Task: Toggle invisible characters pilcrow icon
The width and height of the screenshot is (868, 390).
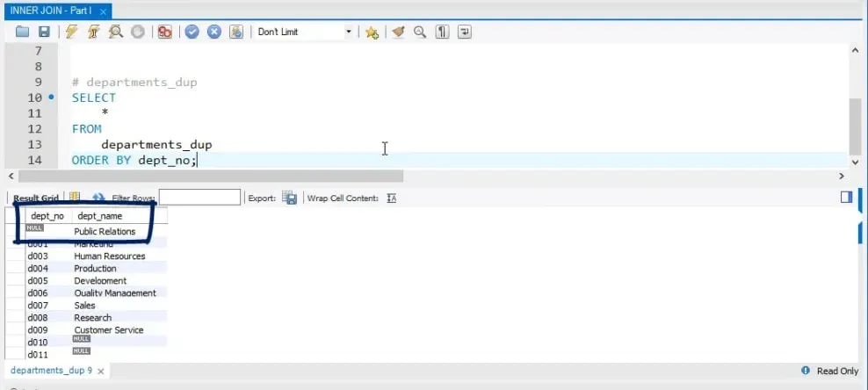Action: point(442,32)
